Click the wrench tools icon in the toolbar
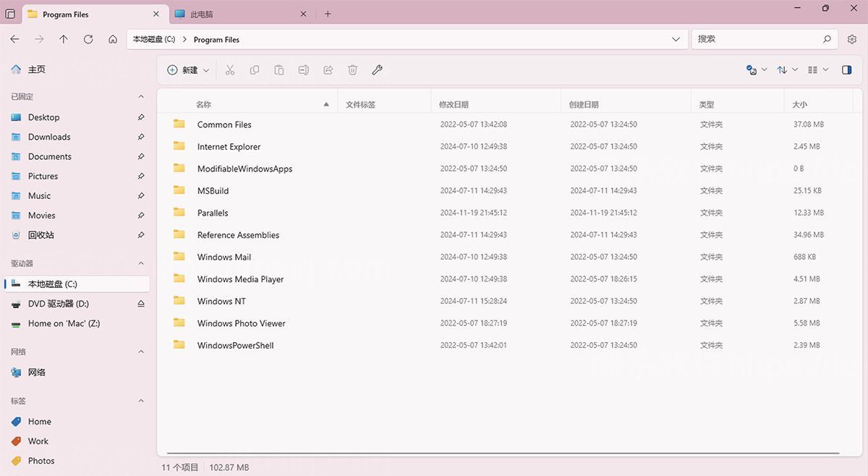Viewport: 868px width, 476px height. (x=377, y=69)
